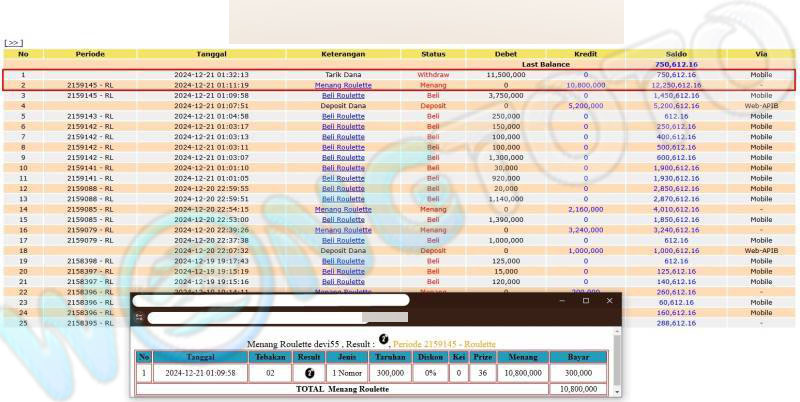This screenshot has height=402, width=800.
Task: Click the [>>] next page link
Action: pos(13,43)
